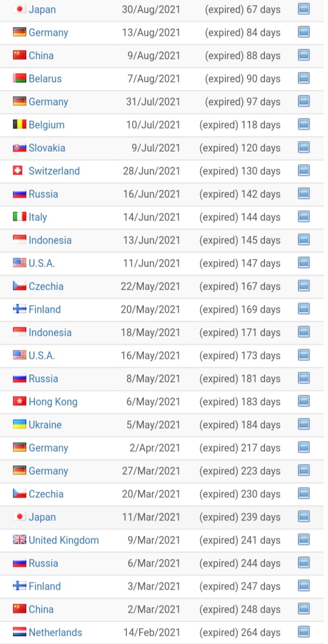Click details icon for Slovakia row
This screenshot has height=644, width=328.
pyautogui.click(x=304, y=147)
